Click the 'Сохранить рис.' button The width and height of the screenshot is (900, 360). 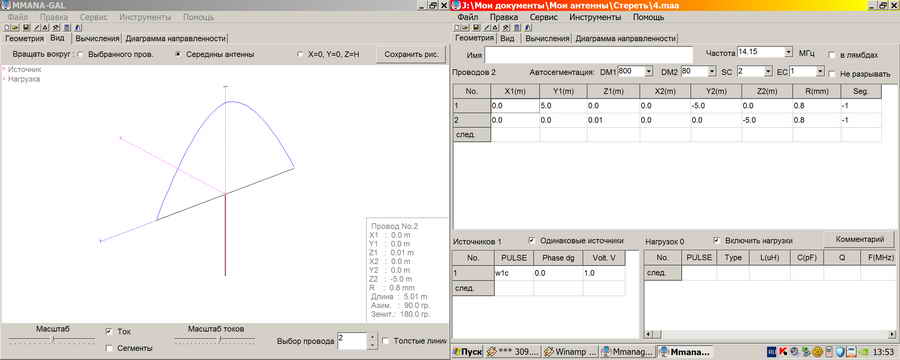point(410,55)
